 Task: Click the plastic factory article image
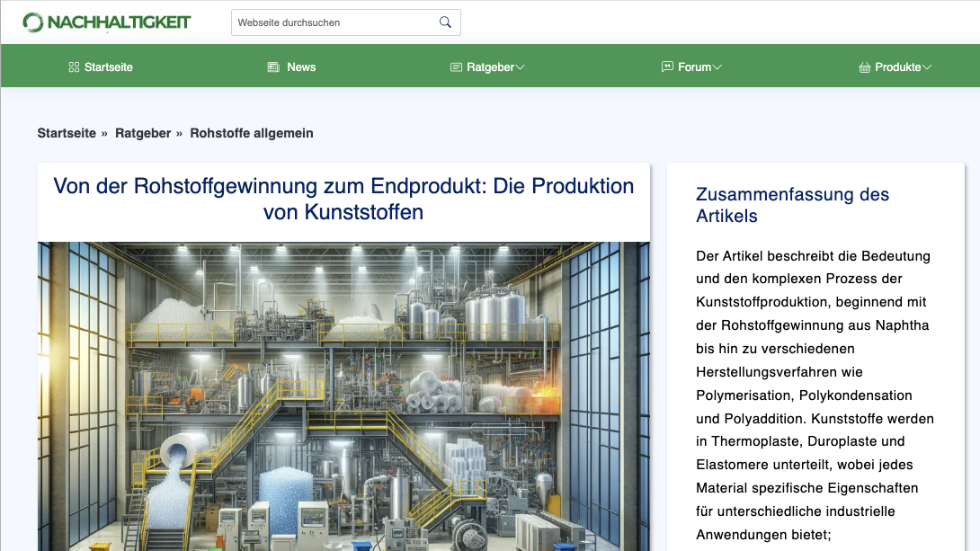coord(343,395)
